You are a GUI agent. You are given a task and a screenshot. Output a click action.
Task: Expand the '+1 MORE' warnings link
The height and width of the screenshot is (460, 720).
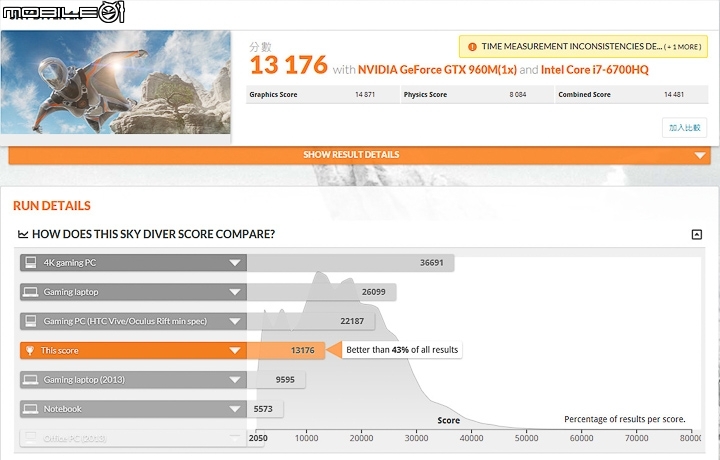(x=683, y=47)
